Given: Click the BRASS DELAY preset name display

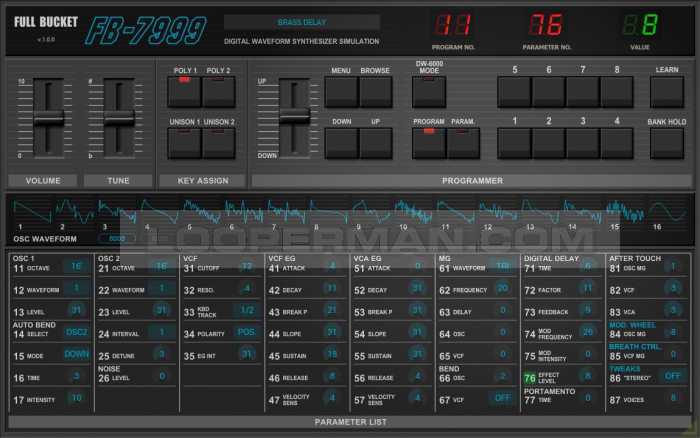Looking at the screenshot, I should 301,22.
